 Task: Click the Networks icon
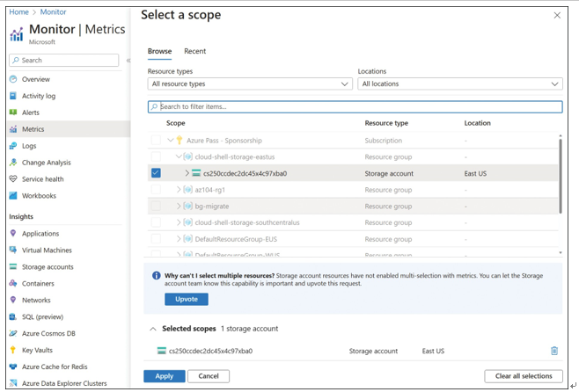point(13,300)
